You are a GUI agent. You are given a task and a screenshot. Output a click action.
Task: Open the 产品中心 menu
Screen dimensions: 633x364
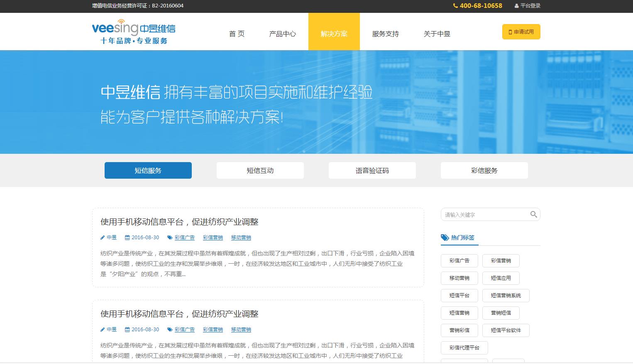[282, 34]
